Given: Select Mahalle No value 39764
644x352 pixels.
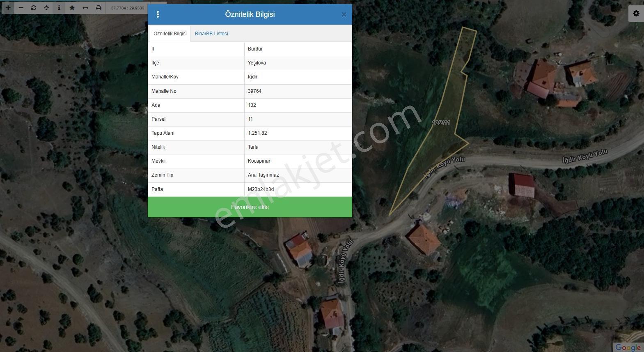Looking at the screenshot, I should (254, 91).
